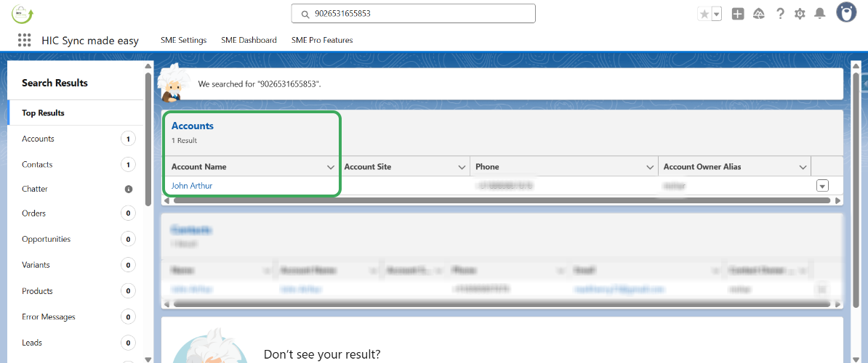Click the Chatter info icon
868x363 pixels.
[129, 189]
